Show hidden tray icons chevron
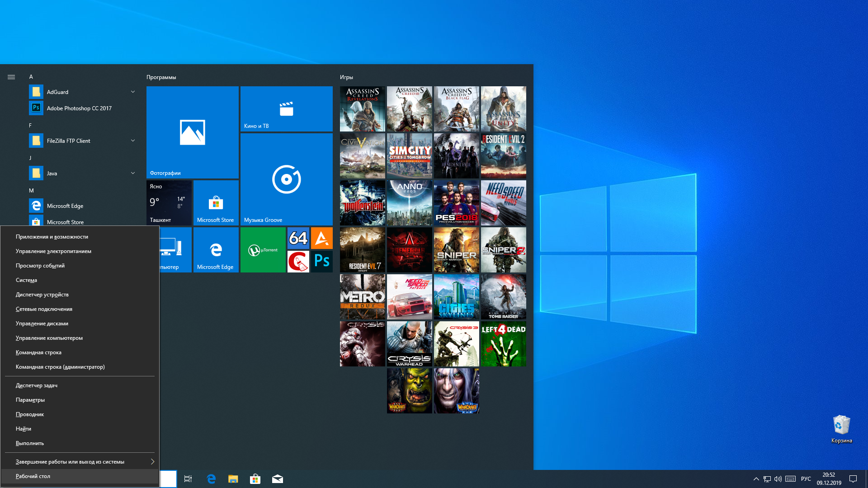The width and height of the screenshot is (868, 488). click(x=756, y=479)
